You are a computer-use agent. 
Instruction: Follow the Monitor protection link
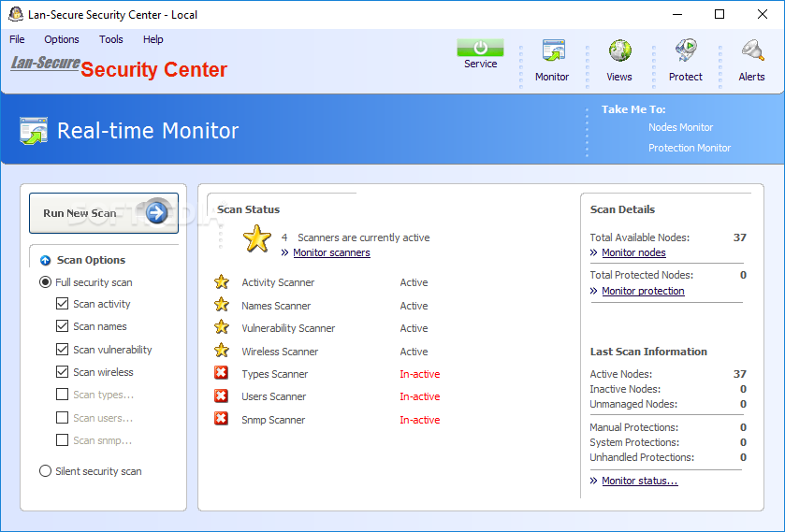(x=643, y=291)
